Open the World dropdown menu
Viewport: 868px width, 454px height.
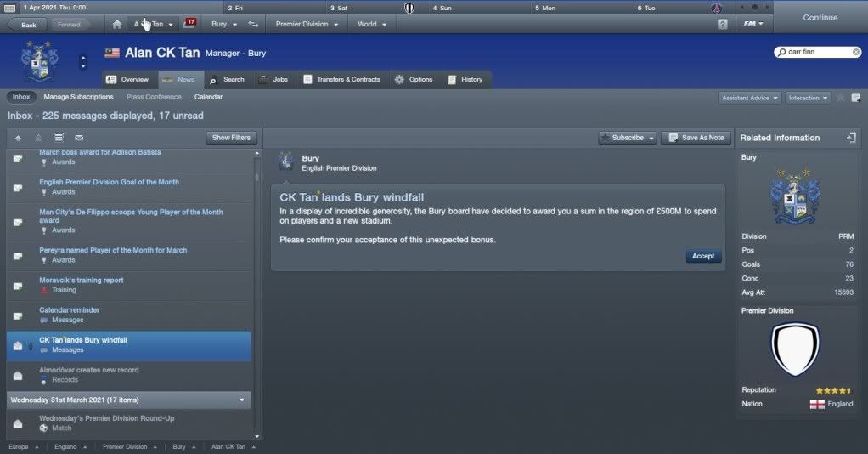[371, 25]
